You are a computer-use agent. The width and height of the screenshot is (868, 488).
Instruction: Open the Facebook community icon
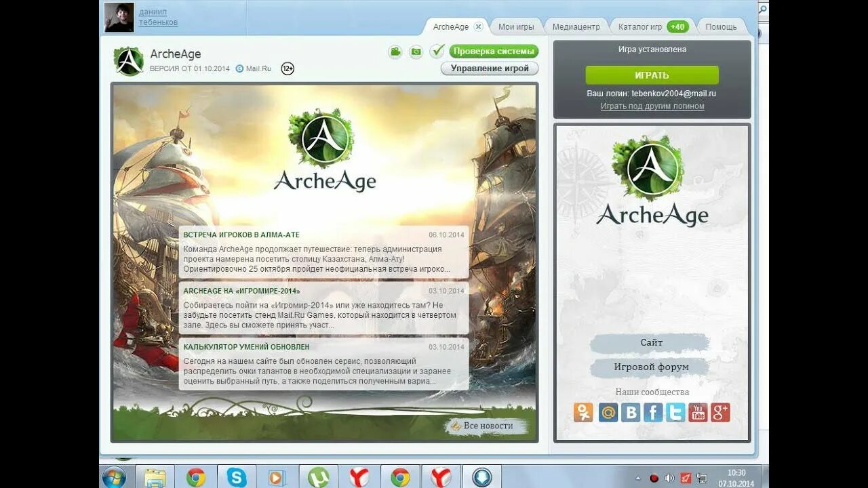653,412
